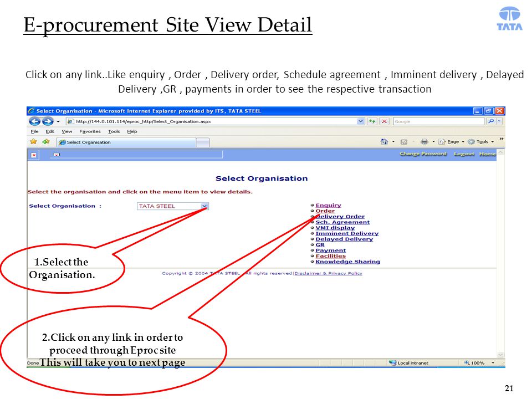Open the View menu
532x399 pixels.
[x=67, y=132]
